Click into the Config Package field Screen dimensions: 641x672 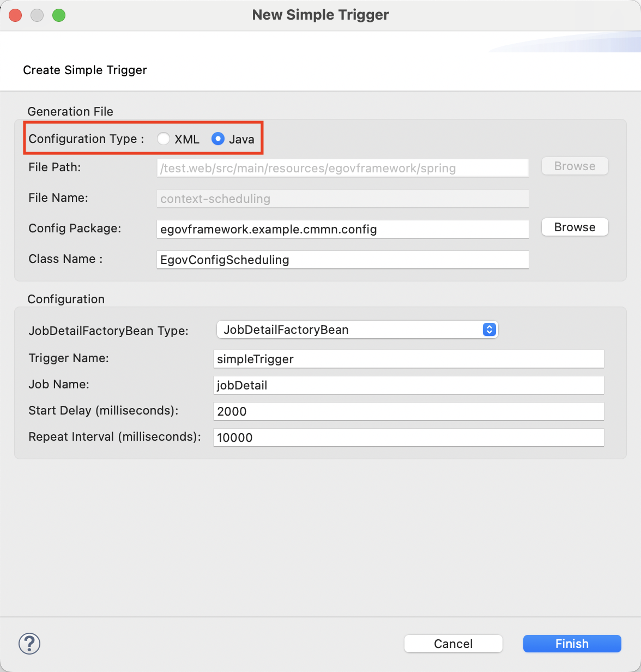click(x=342, y=229)
